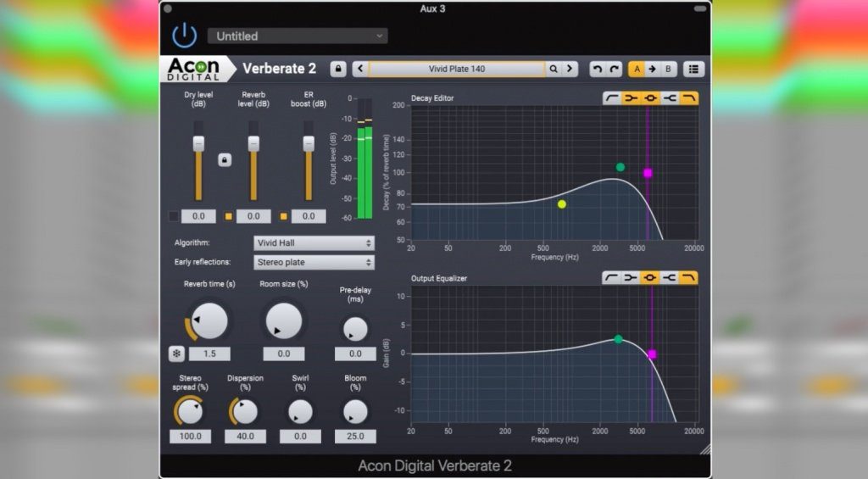Click the Dispersion 40.0 value field
The width and height of the screenshot is (868, 479).
point(245,437)
